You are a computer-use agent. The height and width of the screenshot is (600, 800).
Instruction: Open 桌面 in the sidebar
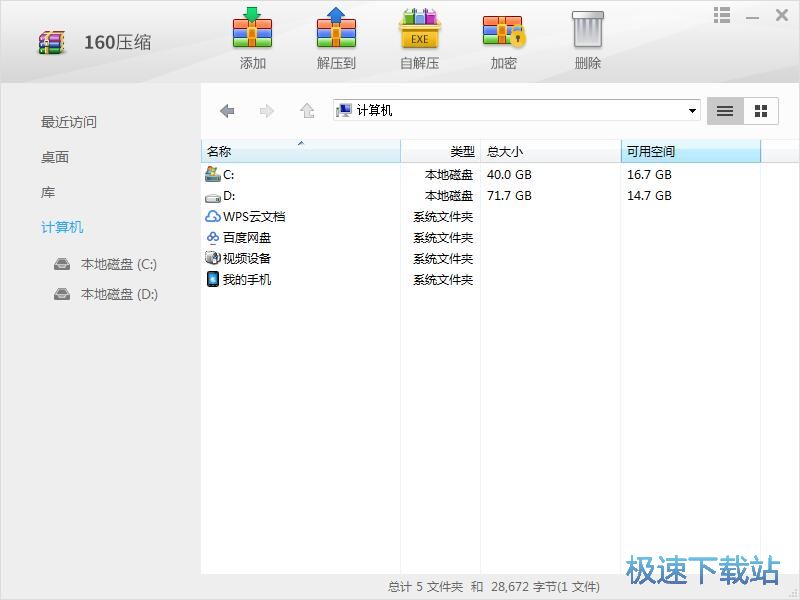click(x=55, y=157)
